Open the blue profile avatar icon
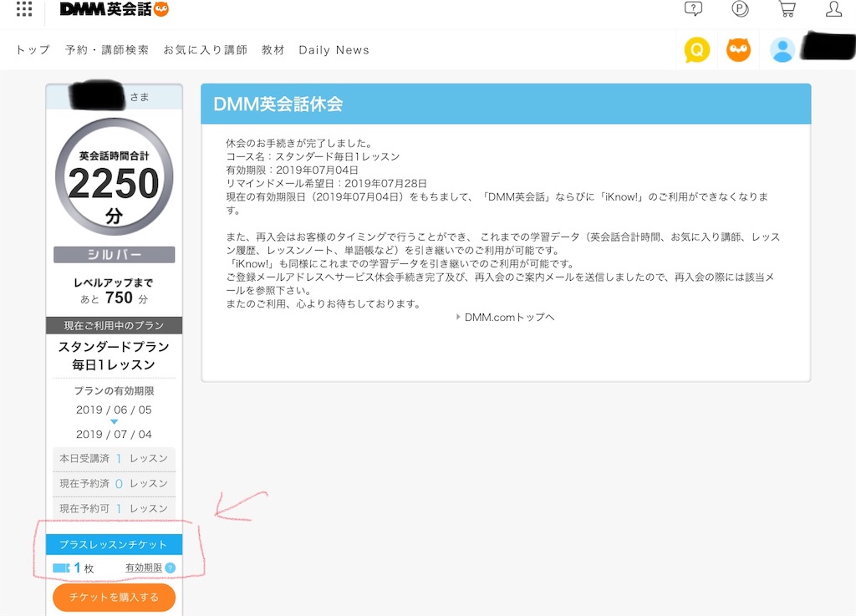The image size is (856, 616). tap(782, 49)
